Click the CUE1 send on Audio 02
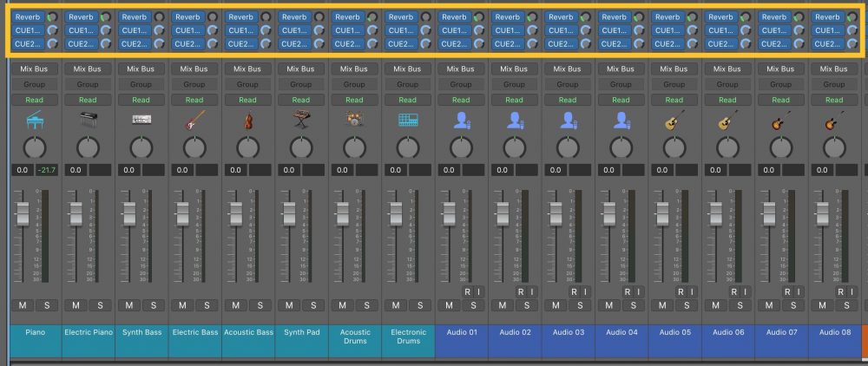This screenshot has width=868, height=366. click(x=508, y=30)
